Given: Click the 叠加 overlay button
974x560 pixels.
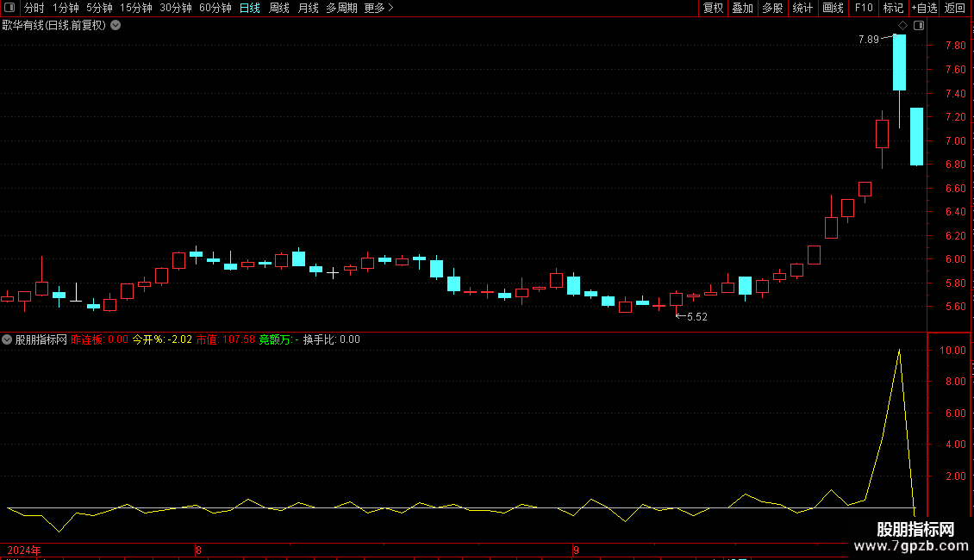Looking at the screenshot, I should (x=742, y=8).
